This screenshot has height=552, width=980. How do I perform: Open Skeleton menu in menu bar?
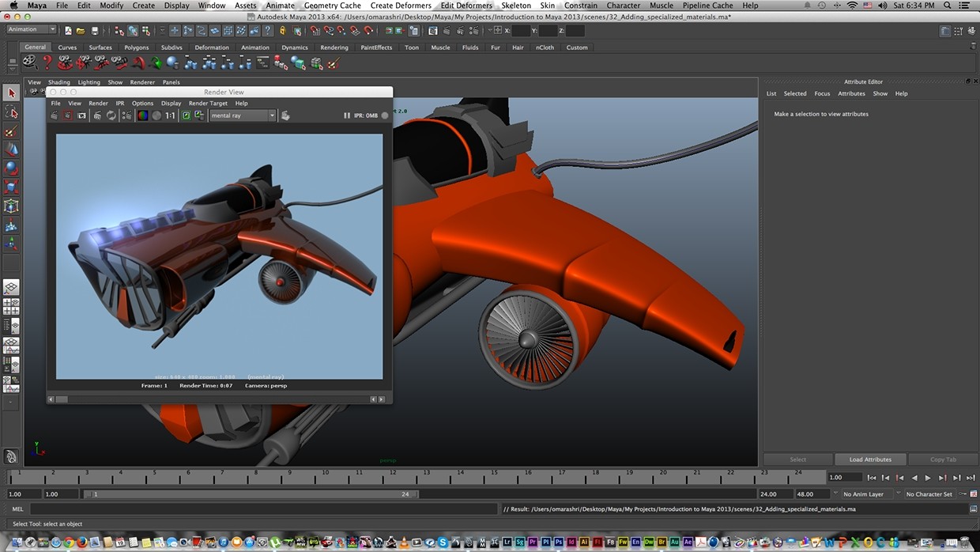tap(516, 6)
